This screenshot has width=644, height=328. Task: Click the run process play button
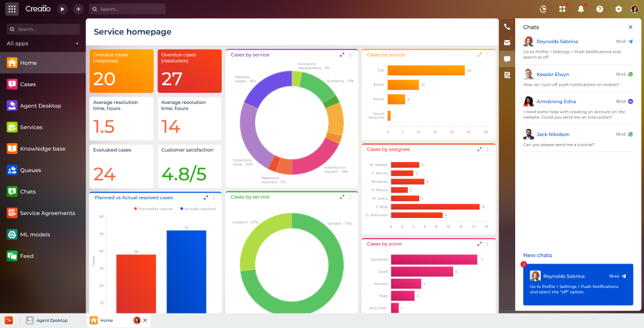tap(62, 9)
